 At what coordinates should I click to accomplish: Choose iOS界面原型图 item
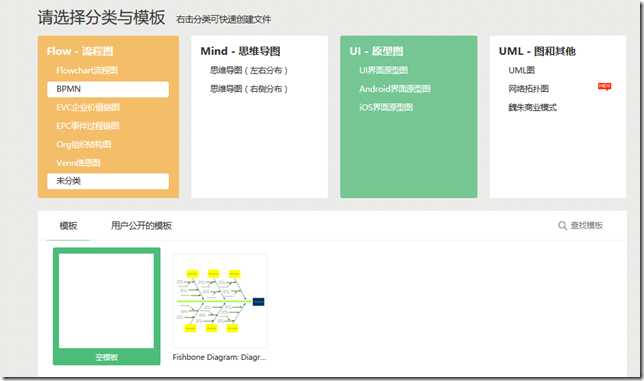pyautogui.click(x=386, y=108)
